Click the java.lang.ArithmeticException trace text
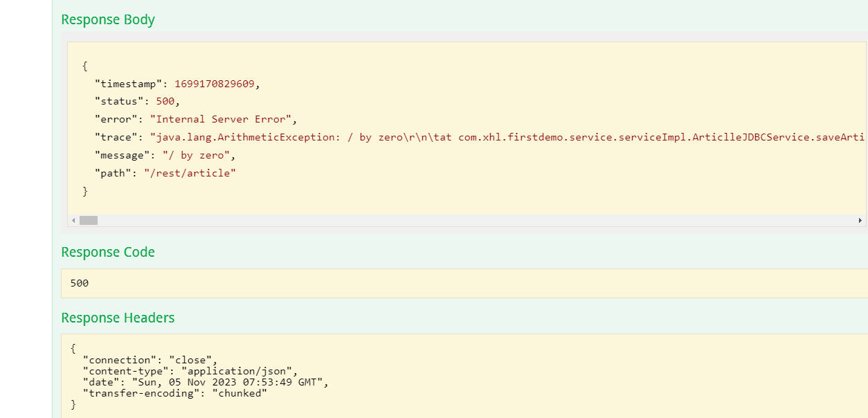Screen dimensions: 868x418 tap(256, 137)
